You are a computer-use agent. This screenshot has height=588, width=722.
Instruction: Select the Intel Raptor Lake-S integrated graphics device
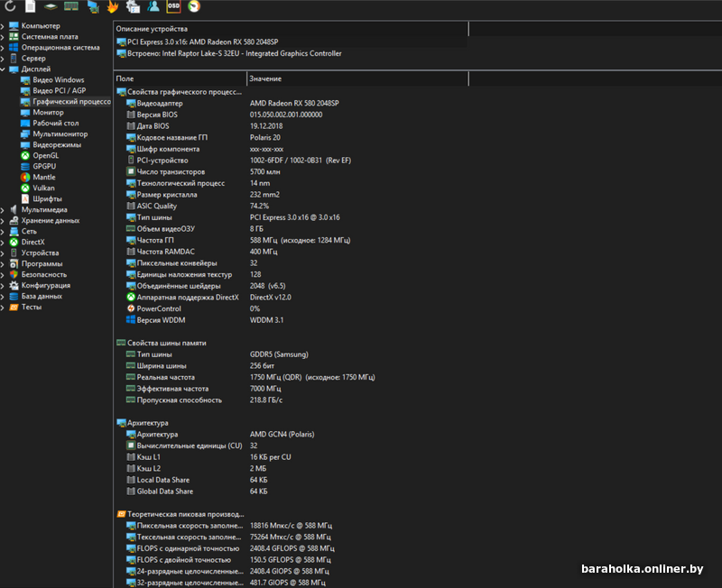pos(235,53)
